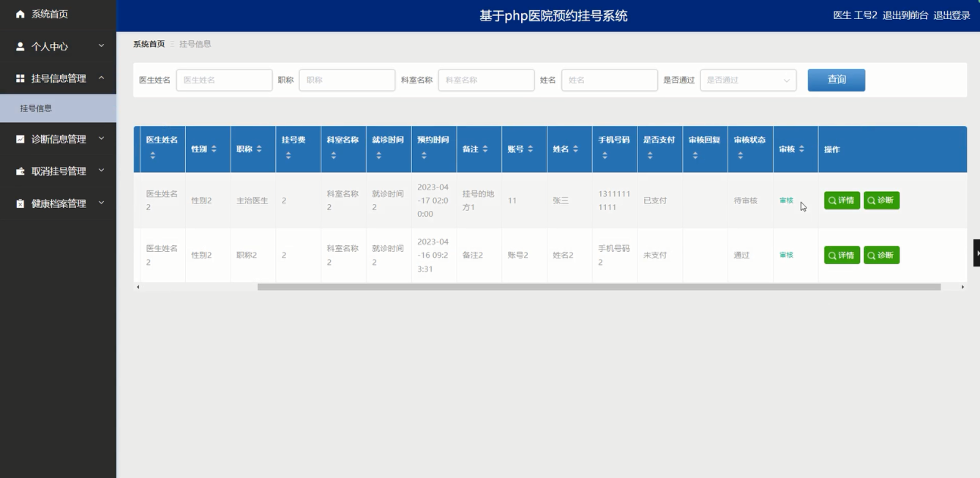This screenshot has width=980, height=478.
Task: Expand 个人中心 sidebar menu
Action: tap(58, 46)
